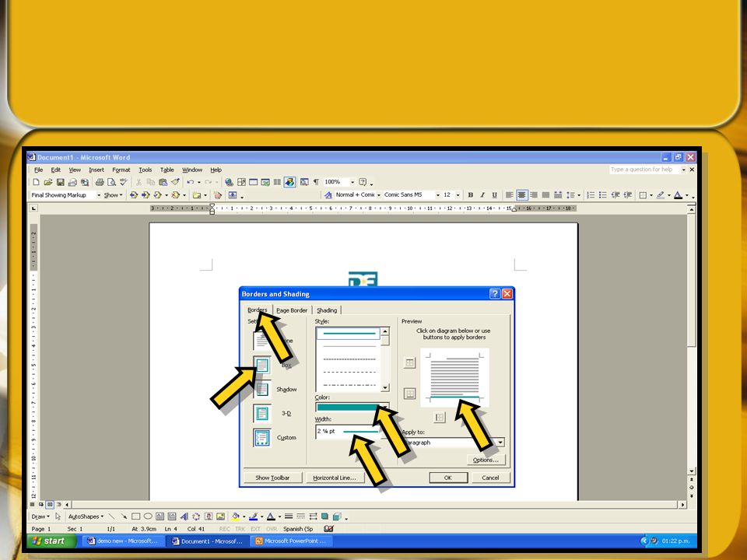This screenshot has height=560, width=747.
Task: Select the Oval drawing tool
Action: tap(148, 516)
